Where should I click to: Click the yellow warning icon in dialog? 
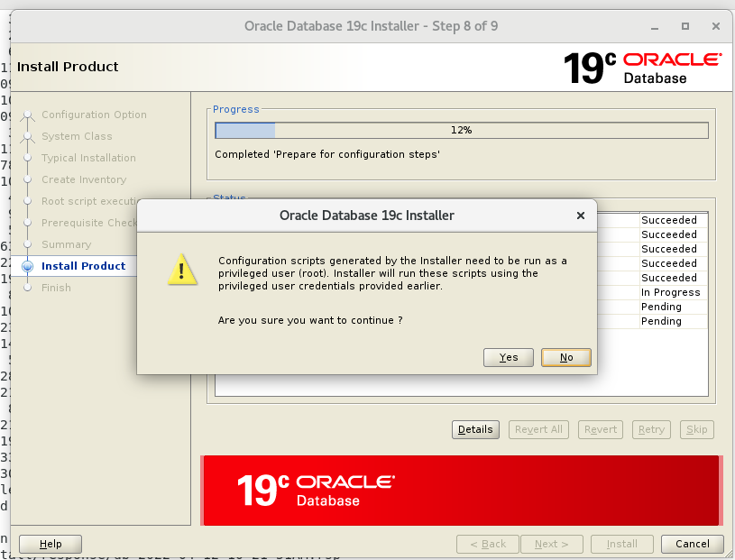point(182,270)
